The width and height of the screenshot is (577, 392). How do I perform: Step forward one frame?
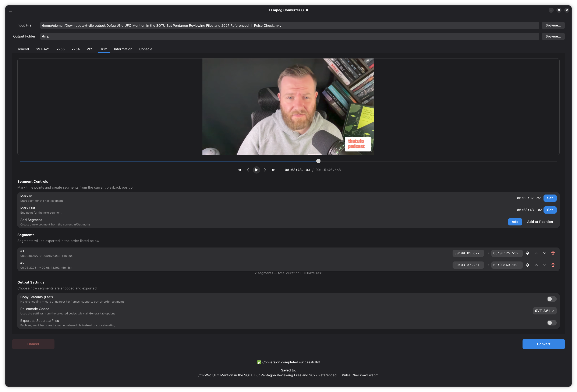(265, 170)
